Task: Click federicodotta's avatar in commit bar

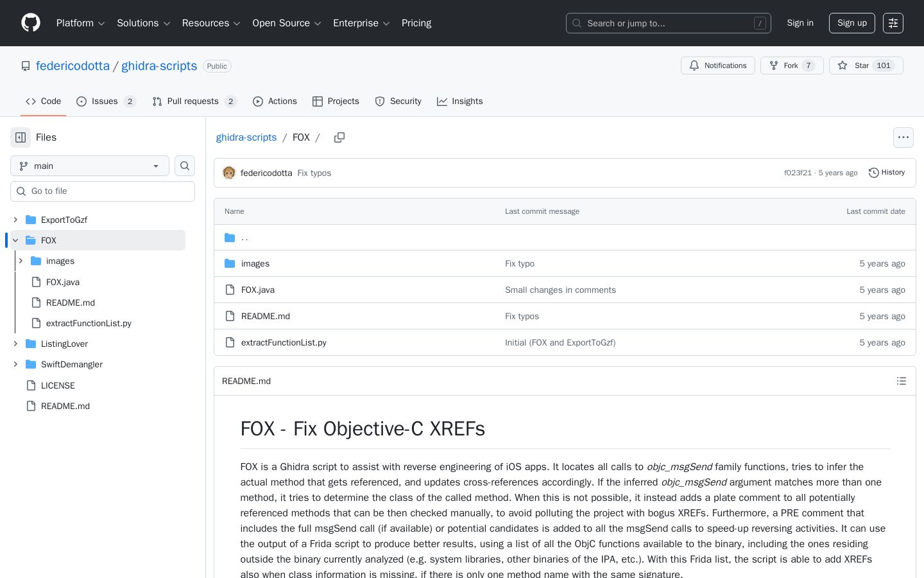Action: click(229, 173)
